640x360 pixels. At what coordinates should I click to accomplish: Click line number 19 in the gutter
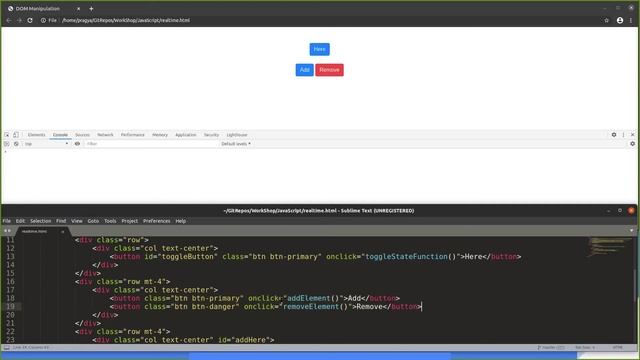pyautogui.click(x=10, y=307)
